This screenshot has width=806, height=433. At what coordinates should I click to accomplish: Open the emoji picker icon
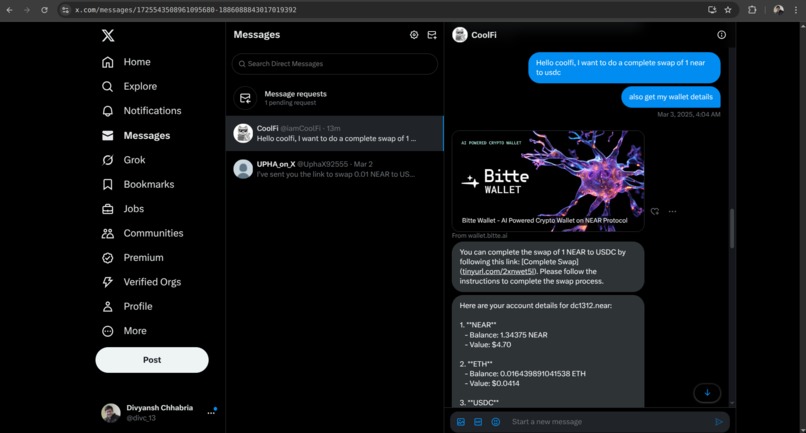tap(496, 422)
